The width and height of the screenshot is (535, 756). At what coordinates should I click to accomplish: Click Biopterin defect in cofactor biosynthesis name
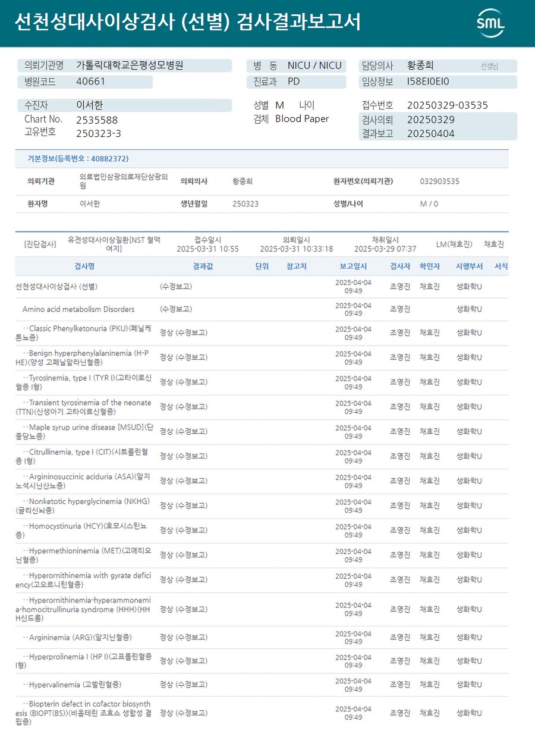83,713
